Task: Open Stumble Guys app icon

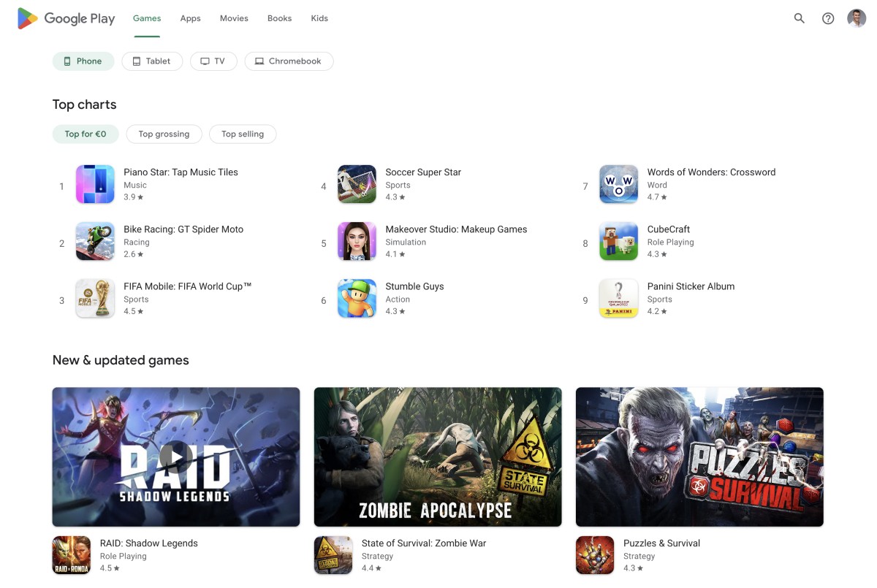Action: pos(357,298)
